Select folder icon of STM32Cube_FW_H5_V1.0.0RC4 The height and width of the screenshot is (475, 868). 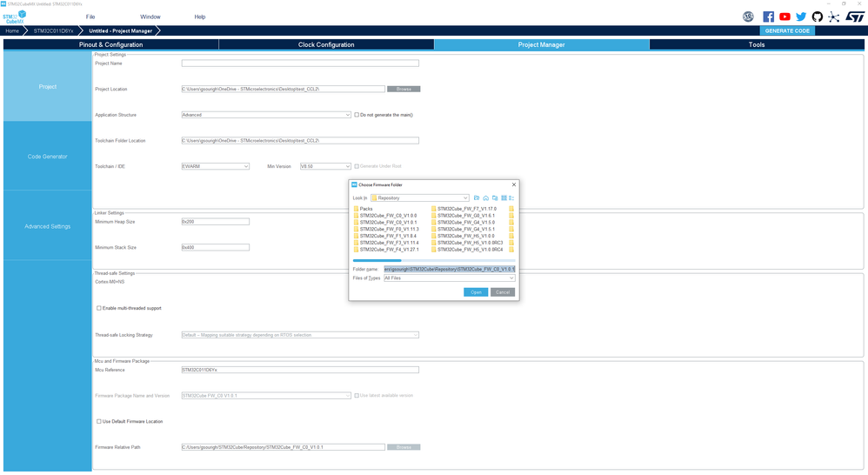[434, 249]
